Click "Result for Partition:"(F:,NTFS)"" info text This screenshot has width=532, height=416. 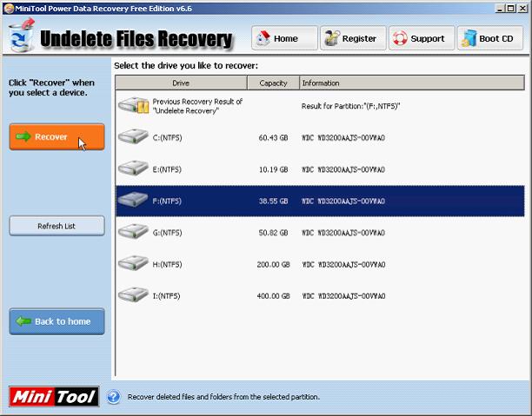click(x=351, y=106)
